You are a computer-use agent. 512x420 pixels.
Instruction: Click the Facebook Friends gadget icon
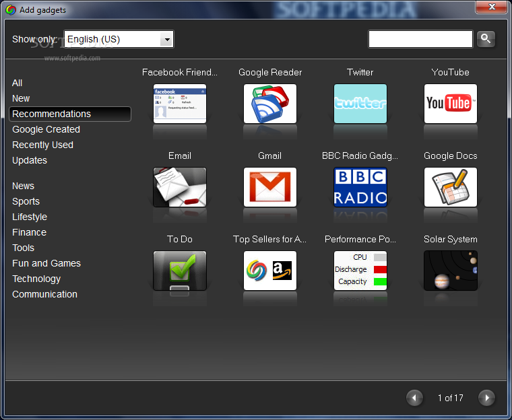pos(180,104)
